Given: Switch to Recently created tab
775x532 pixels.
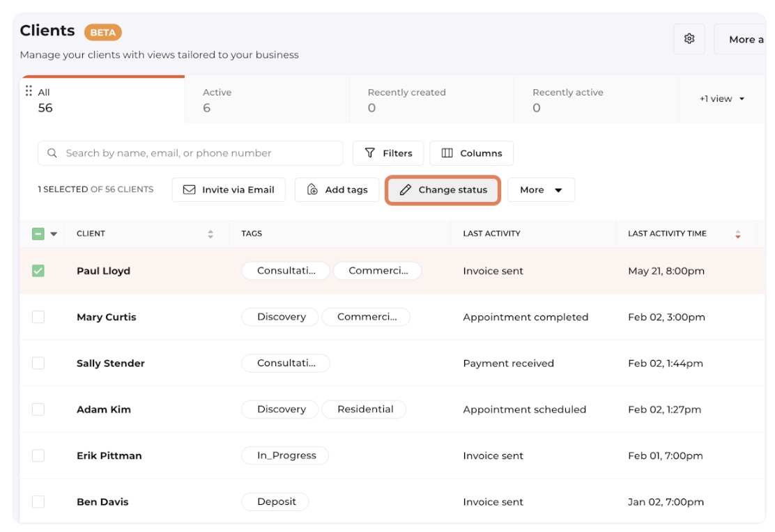Looking at the screenshot, I should click(431, 100).
